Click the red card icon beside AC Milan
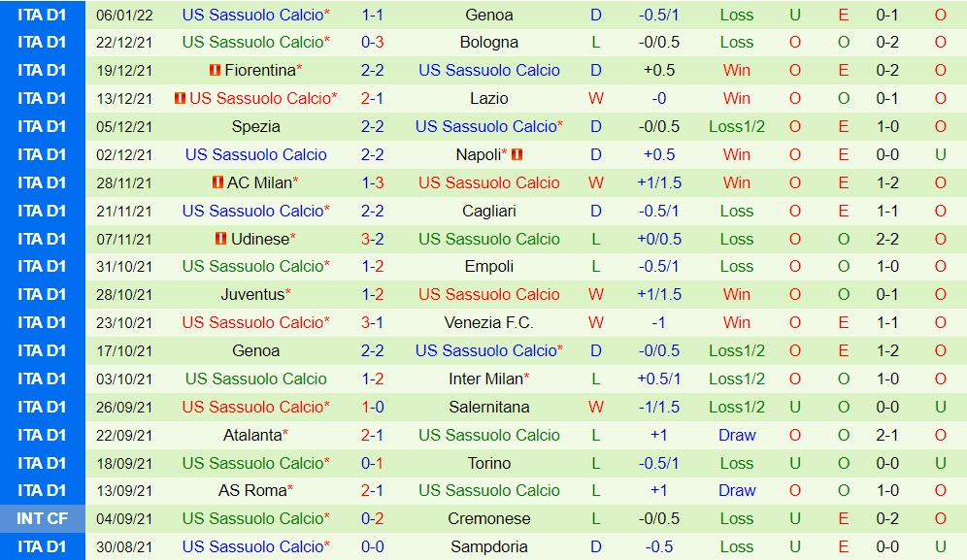967x560 pixels. click(217, 183)
